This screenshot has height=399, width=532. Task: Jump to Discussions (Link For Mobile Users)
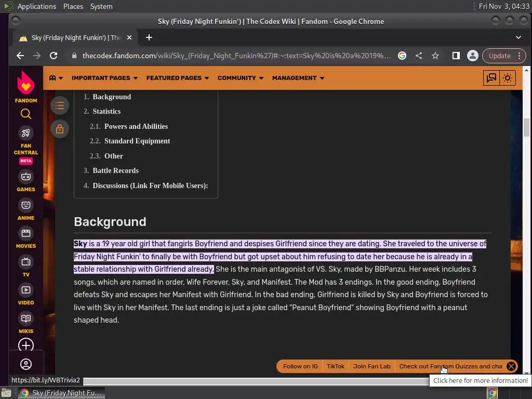click(150, 185)
